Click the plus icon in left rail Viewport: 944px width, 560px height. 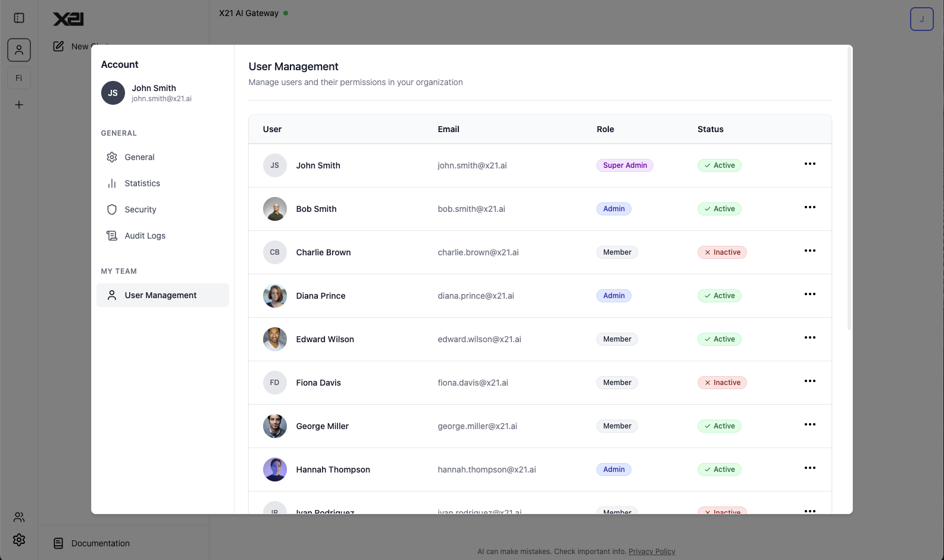coord(19,105)
